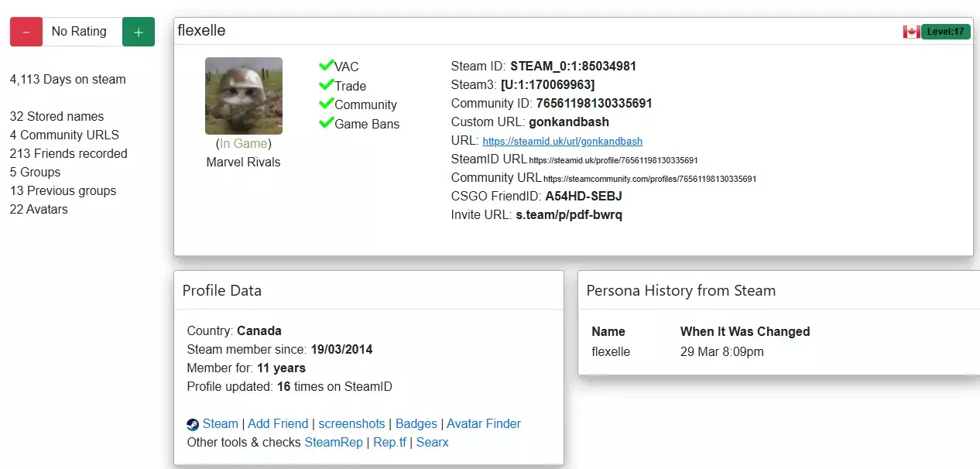Click the Canadian flag icon

pos(911,32)
